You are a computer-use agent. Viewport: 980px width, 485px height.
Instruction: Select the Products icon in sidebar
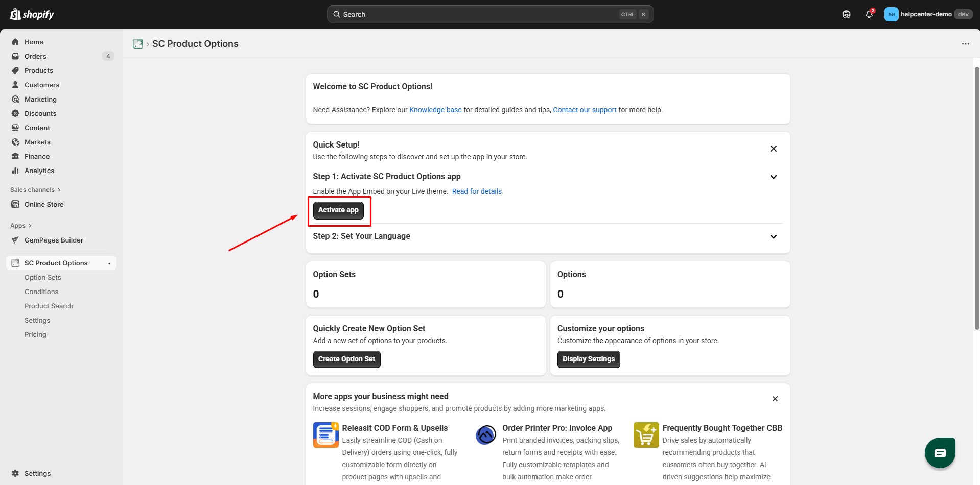tap(16, 70)
